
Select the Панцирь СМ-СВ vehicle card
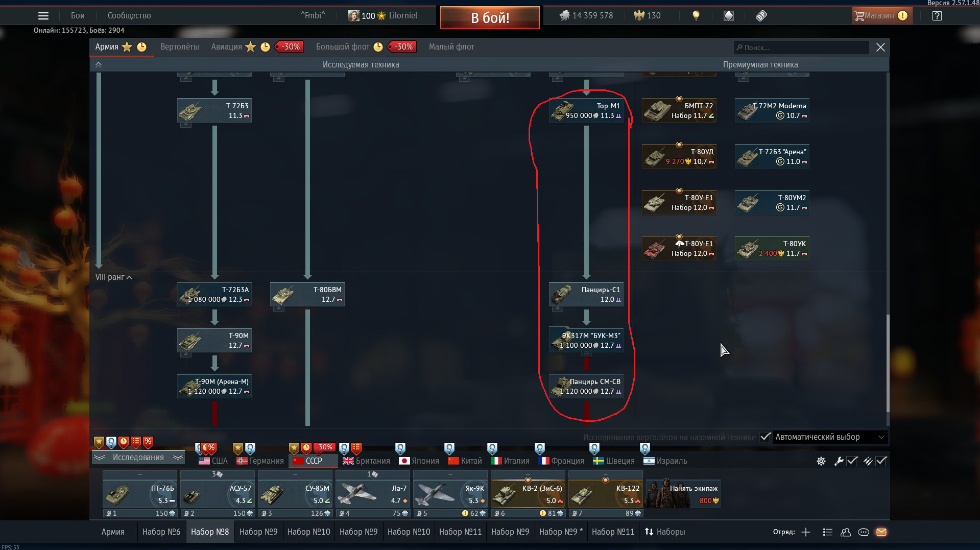coord(586,387)
